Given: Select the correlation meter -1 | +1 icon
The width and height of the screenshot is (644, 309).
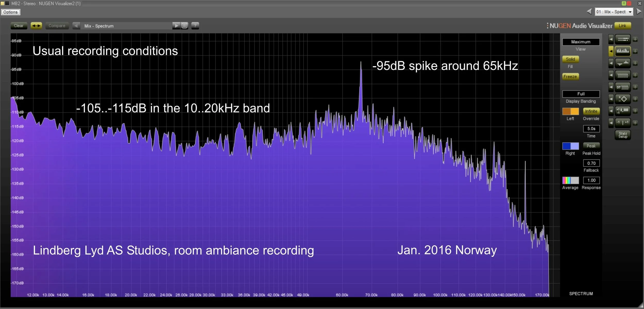Looking at the screenshot, I should 623,123.
